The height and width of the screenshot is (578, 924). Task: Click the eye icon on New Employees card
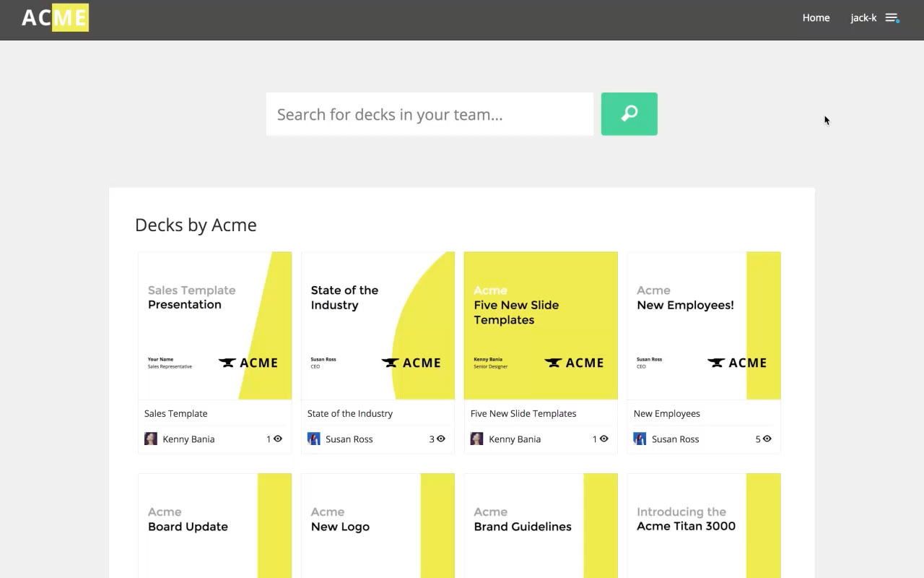tap(767, 439)
